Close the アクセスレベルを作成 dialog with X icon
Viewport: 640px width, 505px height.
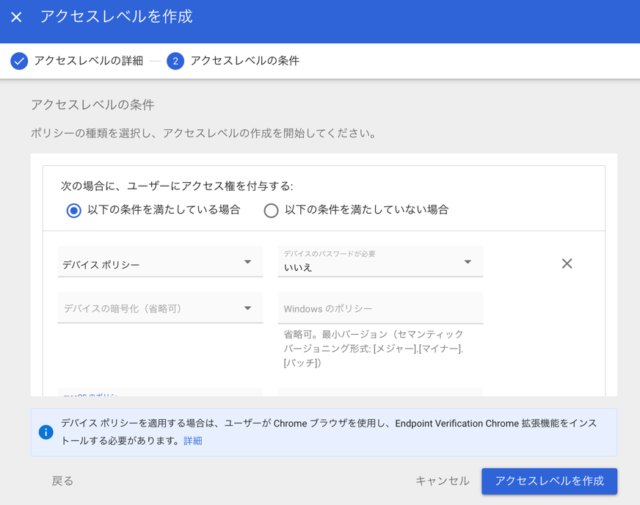16,17
